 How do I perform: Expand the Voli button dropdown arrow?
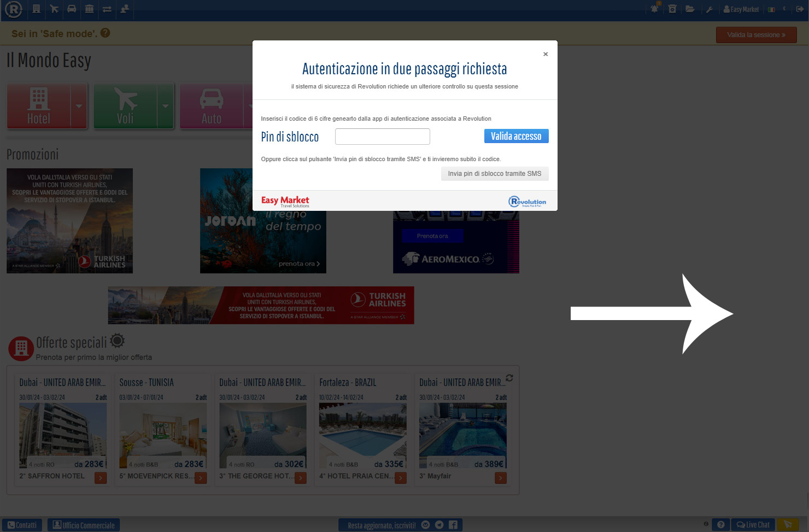point(165,107)
